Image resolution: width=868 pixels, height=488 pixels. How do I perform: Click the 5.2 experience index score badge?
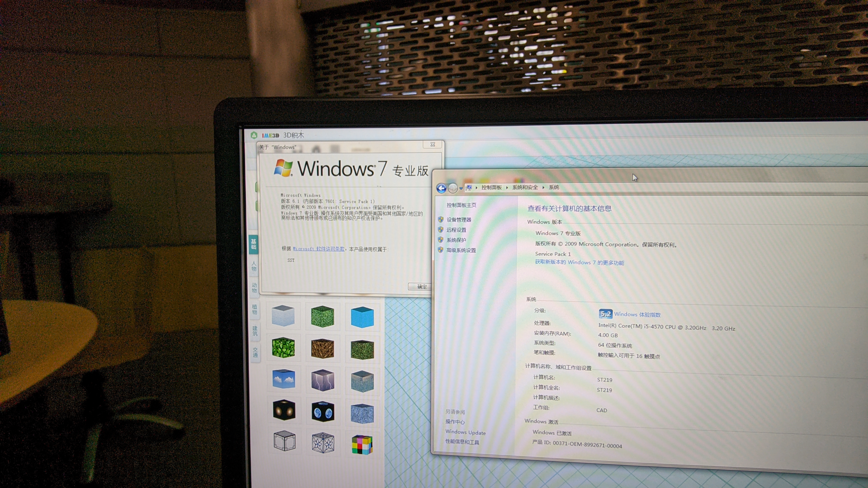[x=605, y=314]
